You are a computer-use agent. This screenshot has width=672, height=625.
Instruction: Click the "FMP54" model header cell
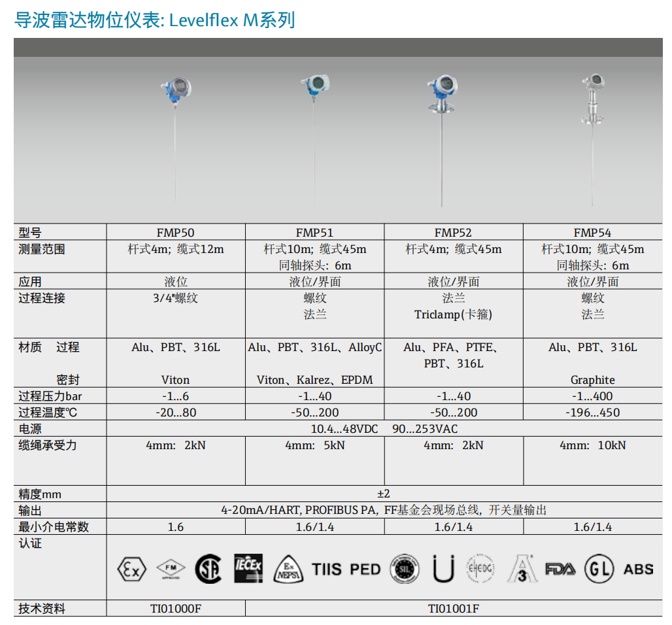pyautogui.click(x=593, y=232)
